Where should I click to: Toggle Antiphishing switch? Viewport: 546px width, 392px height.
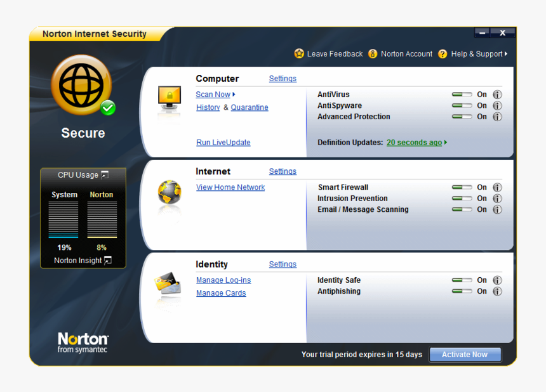pos(462,291)
